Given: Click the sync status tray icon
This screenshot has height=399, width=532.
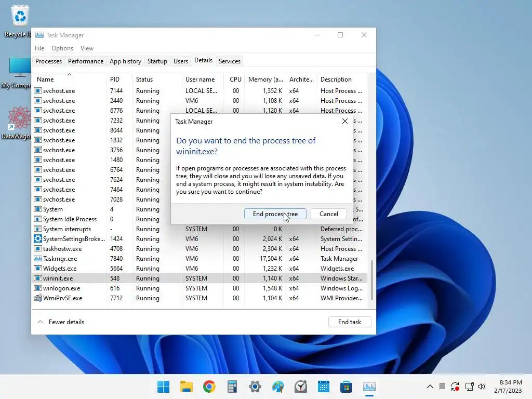Looking at the screenshot, I should [455, 387].
